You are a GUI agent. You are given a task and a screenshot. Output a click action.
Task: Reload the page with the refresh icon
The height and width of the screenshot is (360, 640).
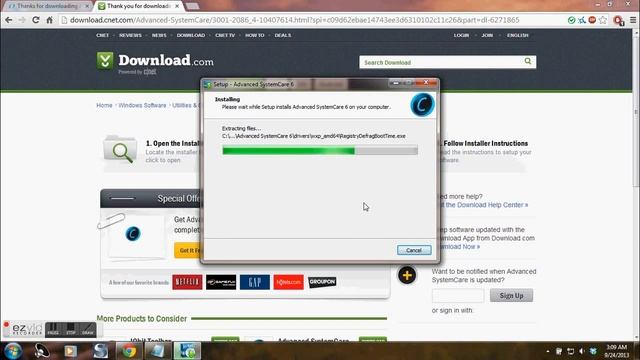coord(36,20)
